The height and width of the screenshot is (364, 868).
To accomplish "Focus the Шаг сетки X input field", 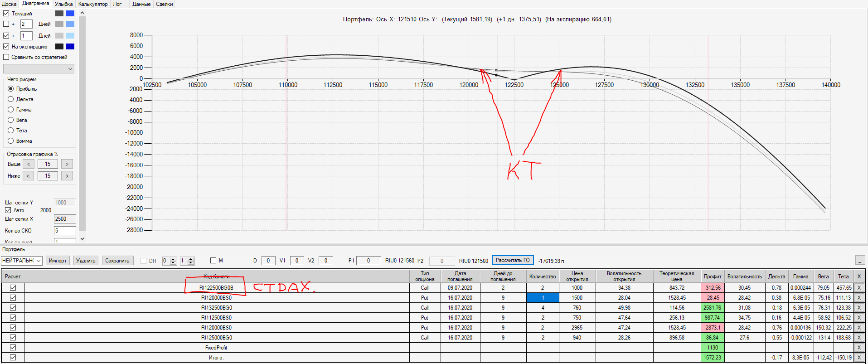I will (x=65, y=219).
